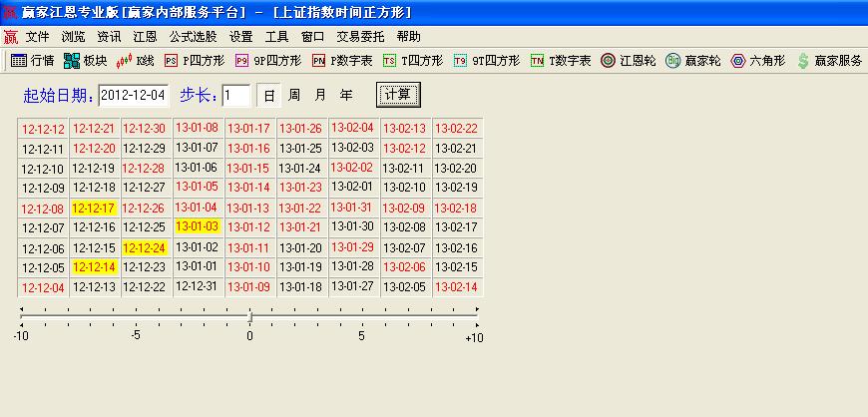Viewport: 868px width, 417px height.
Task: Open the 文件 file menu
Action: tap(37, 36)
